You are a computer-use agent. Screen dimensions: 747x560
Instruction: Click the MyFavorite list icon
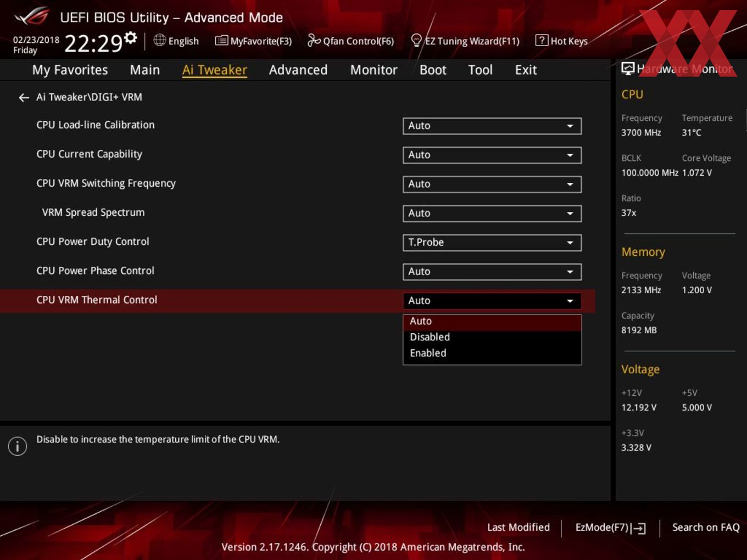click(x=221, y=41)
